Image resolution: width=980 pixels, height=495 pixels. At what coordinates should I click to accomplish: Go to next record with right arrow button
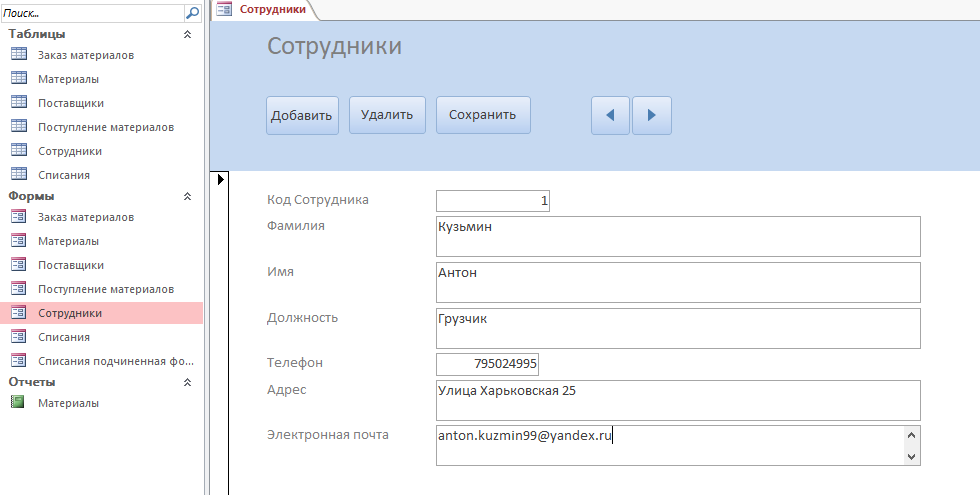652,115
